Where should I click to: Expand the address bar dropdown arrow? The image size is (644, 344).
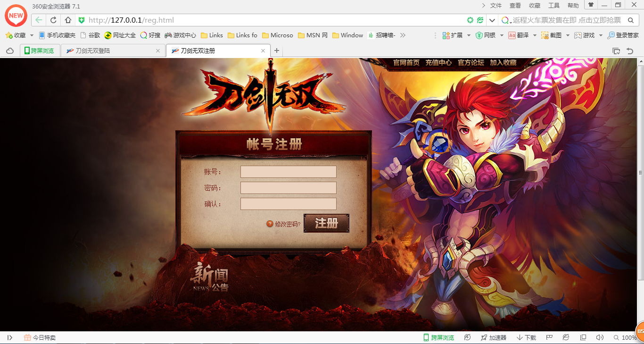point(492,20)
